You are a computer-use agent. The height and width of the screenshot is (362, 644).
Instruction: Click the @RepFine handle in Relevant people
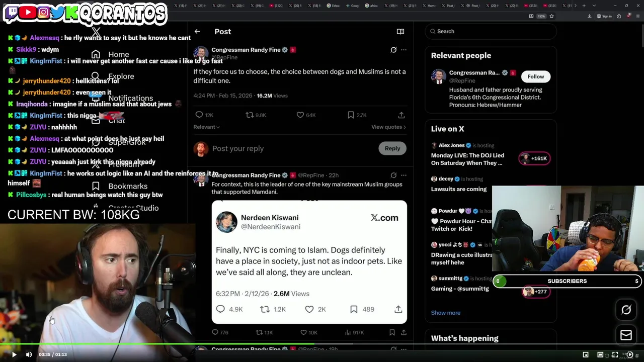462,80
